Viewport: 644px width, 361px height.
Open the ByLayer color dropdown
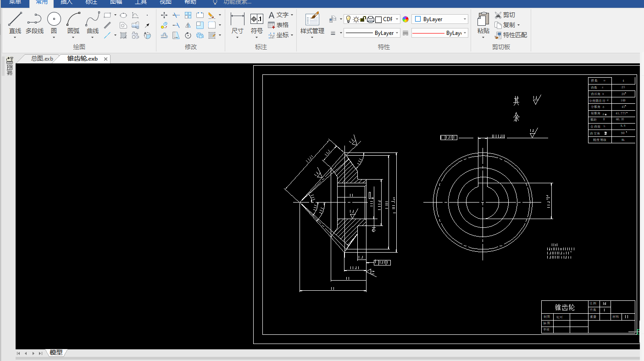tap(440, 19)
